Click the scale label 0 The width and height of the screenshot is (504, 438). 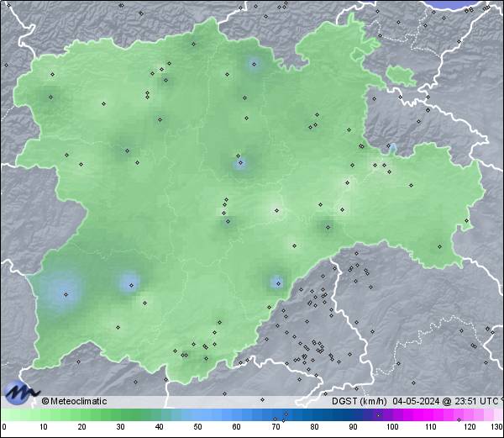click(x=4, y=427)
